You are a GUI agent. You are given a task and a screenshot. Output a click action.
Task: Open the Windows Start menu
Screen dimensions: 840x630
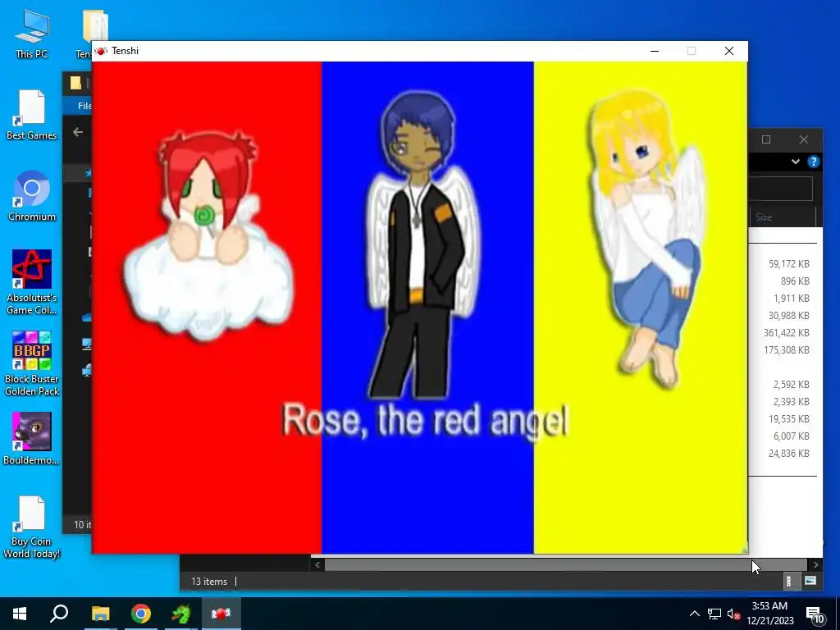point(20,614)
